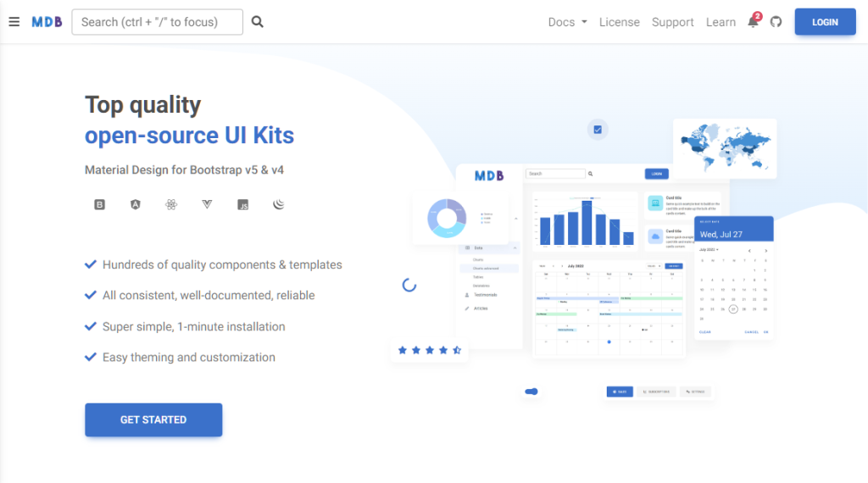Select the React technology icon

171,205
